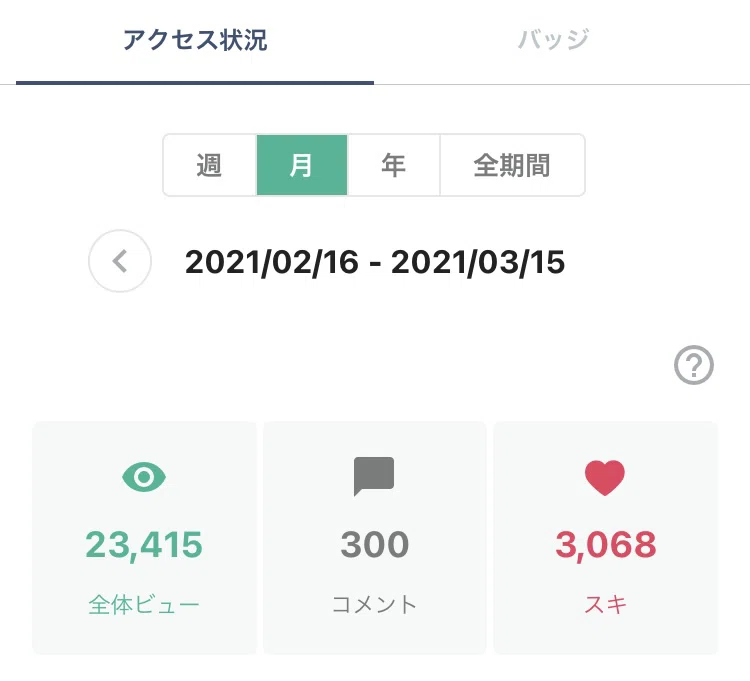
Task: Click the 300 comments count
Action: 375,545
